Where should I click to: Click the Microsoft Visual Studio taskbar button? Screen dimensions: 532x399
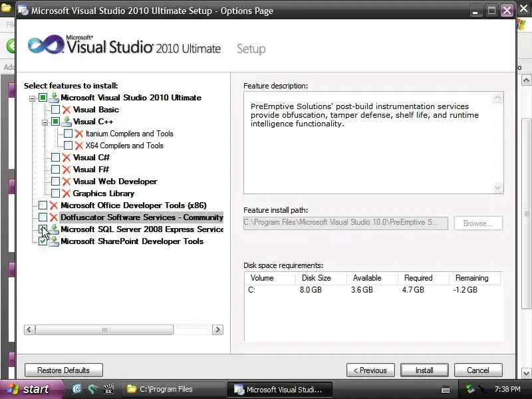(x=279, y=390)
